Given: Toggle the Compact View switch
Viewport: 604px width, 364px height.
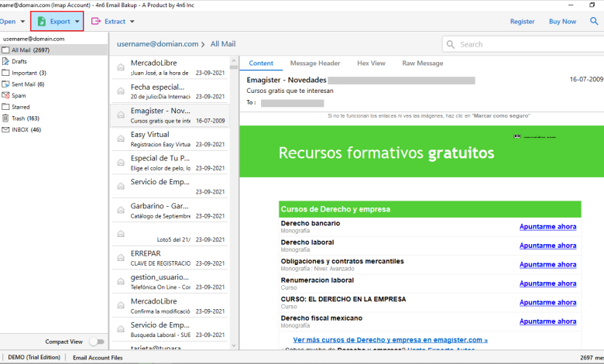Looking at the screenshot, I should 97,342.
